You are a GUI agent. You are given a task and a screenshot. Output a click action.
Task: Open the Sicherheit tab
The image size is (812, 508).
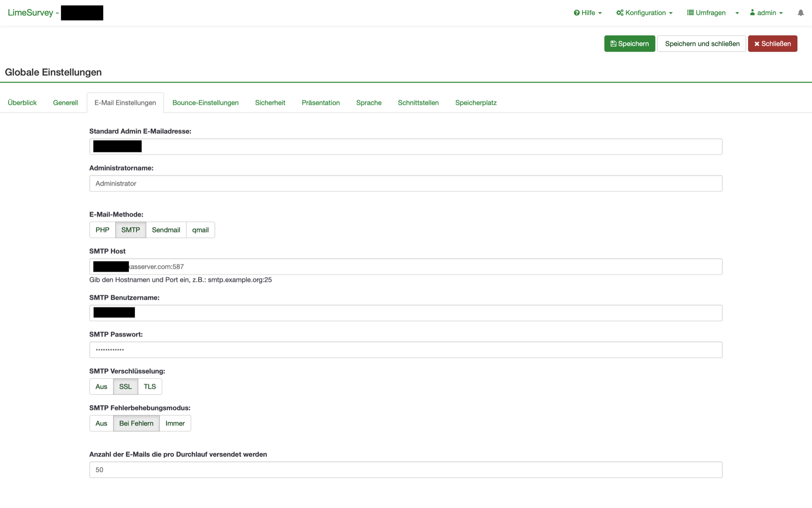pos(270,103)
